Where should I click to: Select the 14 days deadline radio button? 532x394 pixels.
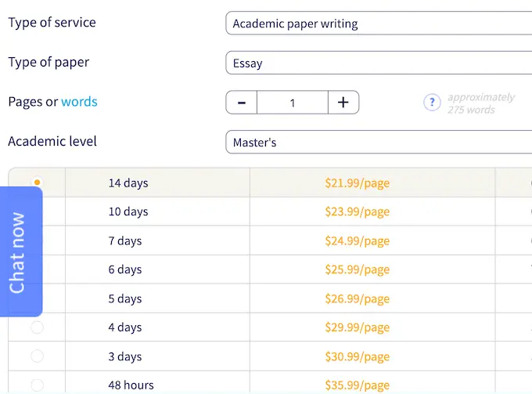click(37, 183)
